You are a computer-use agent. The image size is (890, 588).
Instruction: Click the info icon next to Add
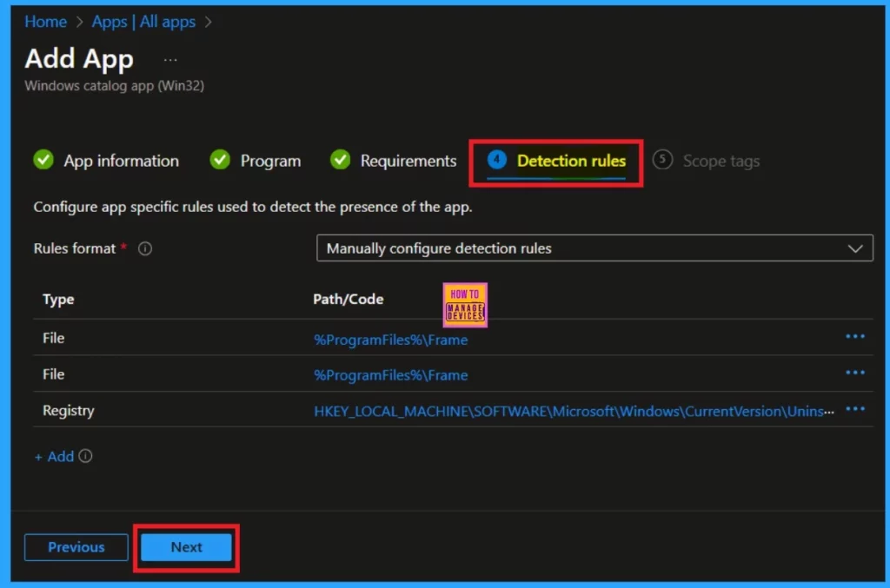coord(86,456)
